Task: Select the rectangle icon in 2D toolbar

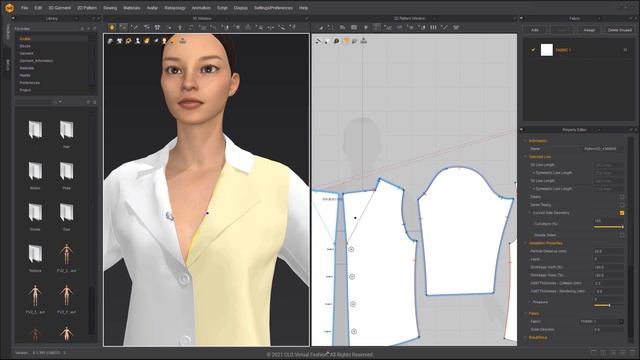Action: coord(354,27)
